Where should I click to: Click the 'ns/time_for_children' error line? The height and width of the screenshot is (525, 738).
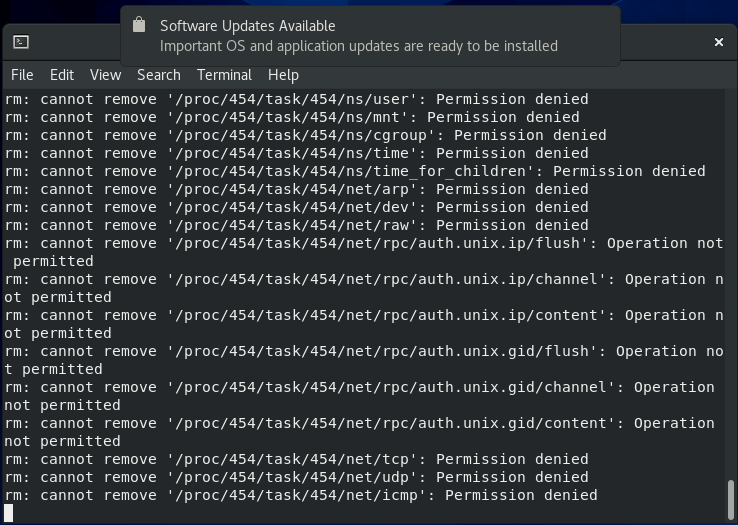tap(354, 171)
